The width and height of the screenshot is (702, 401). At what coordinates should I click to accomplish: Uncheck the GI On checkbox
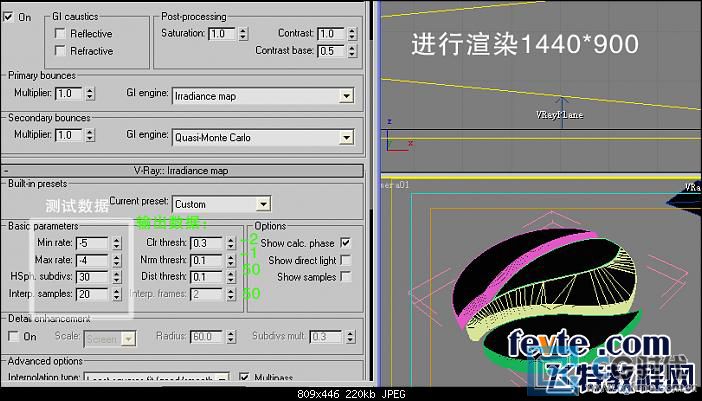[x=8, y=17]
